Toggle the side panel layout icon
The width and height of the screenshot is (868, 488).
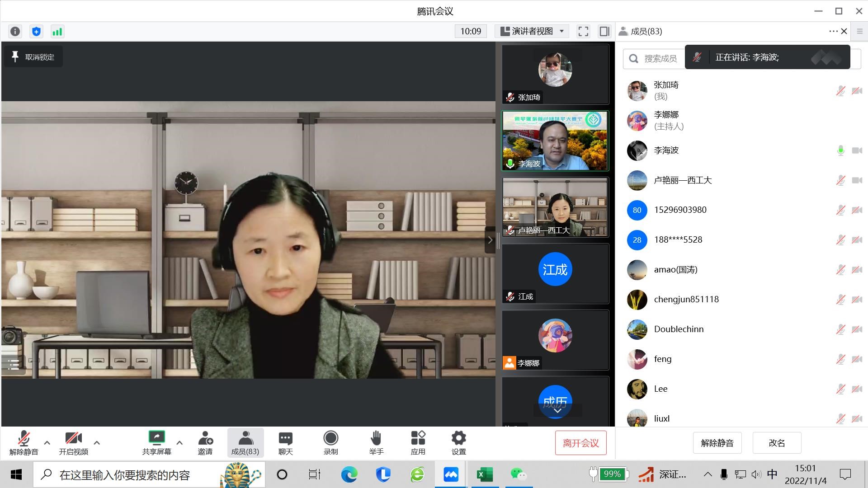[604, 31]
